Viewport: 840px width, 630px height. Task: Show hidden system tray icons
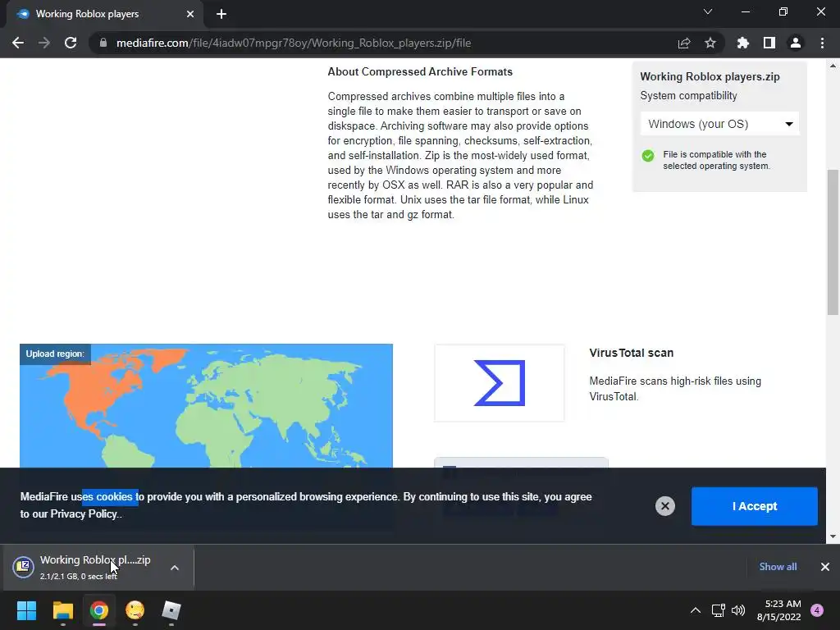(695, 610)
